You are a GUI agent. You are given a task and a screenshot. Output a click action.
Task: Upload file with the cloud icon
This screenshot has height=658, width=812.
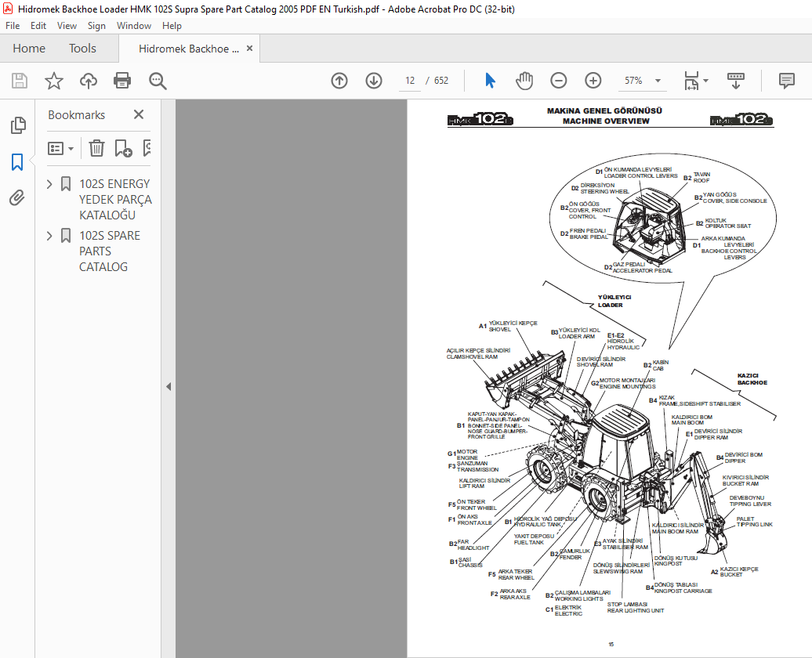tap(89, 81)
